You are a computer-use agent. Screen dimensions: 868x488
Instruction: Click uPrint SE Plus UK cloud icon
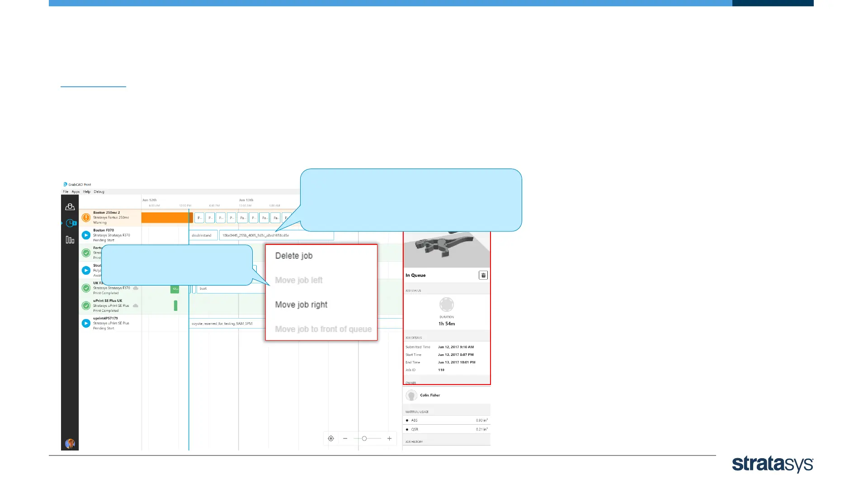[136, 305]
